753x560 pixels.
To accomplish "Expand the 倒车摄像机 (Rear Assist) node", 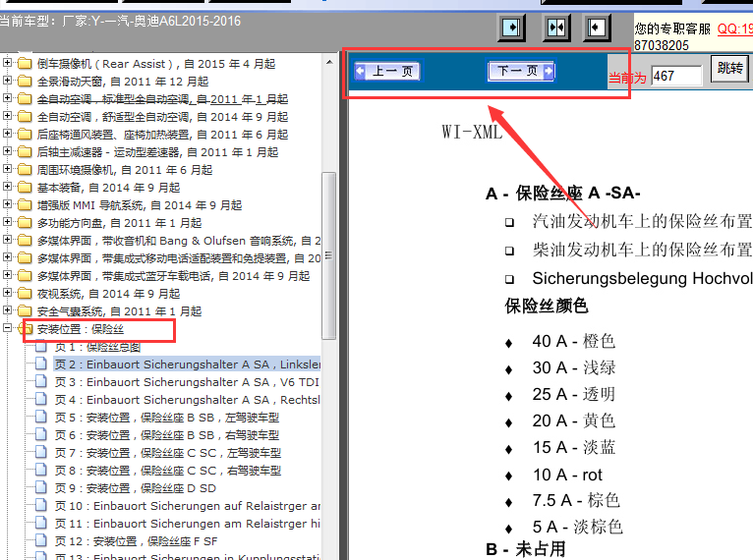I will (x=7, y=63).
